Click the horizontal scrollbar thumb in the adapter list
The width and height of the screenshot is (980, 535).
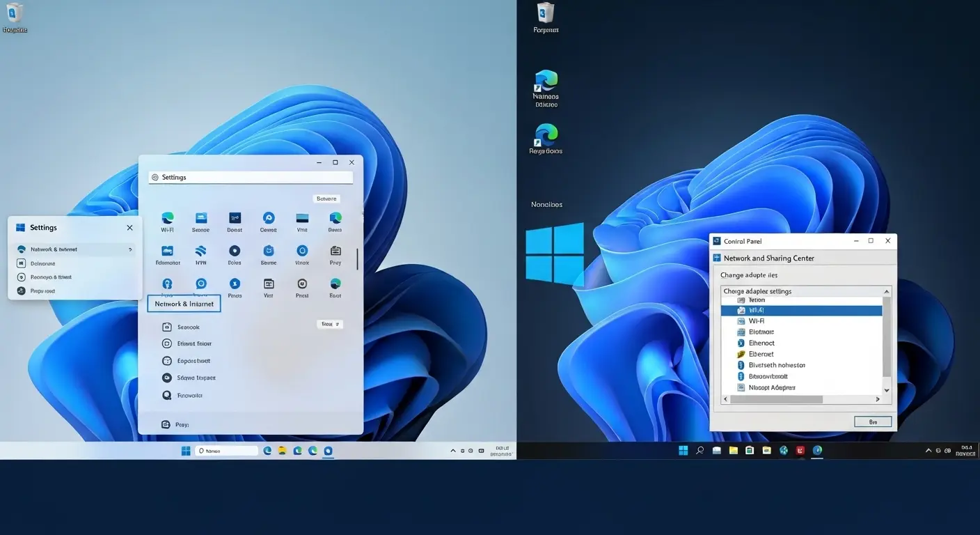click(x=776, y=400)
